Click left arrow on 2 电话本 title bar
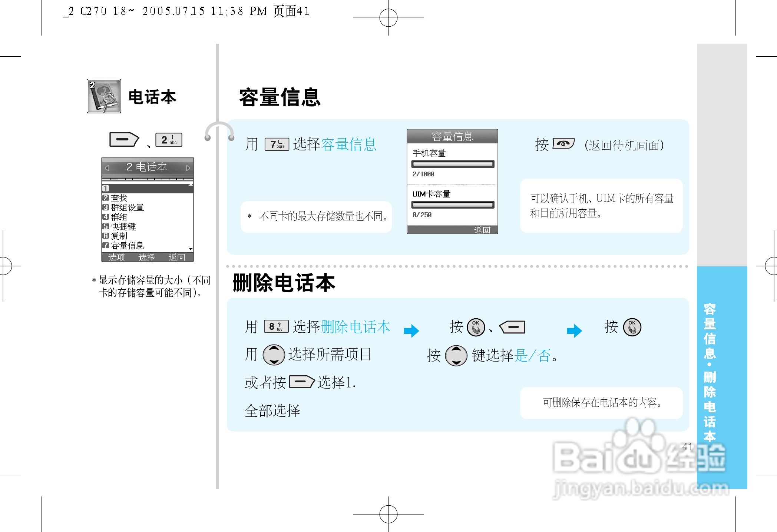Image resolution: width=777 pixels, height=532 pixels. point(106,167)
